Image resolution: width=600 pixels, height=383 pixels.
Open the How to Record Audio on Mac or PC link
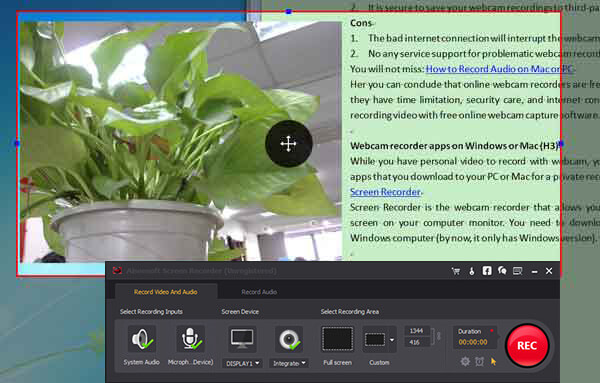pos(499,69)
